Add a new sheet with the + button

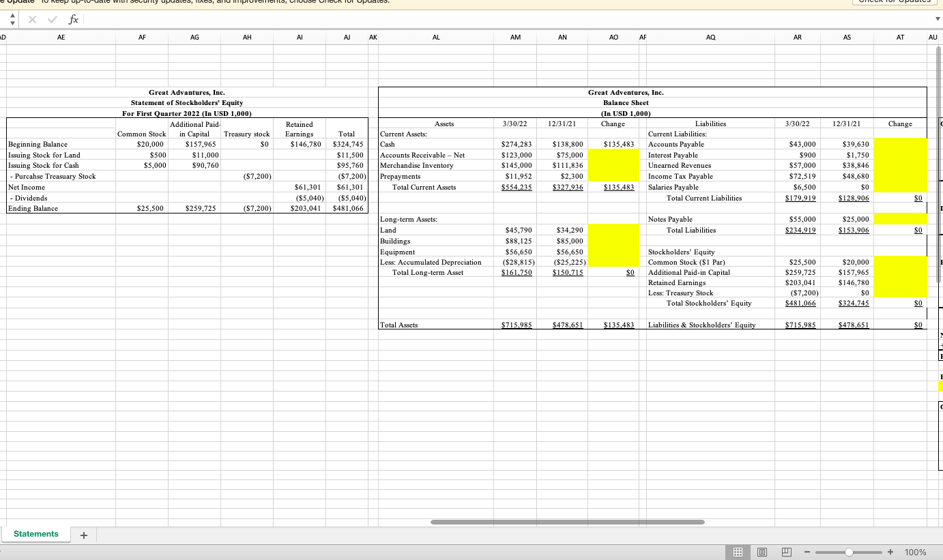point(83,535)
